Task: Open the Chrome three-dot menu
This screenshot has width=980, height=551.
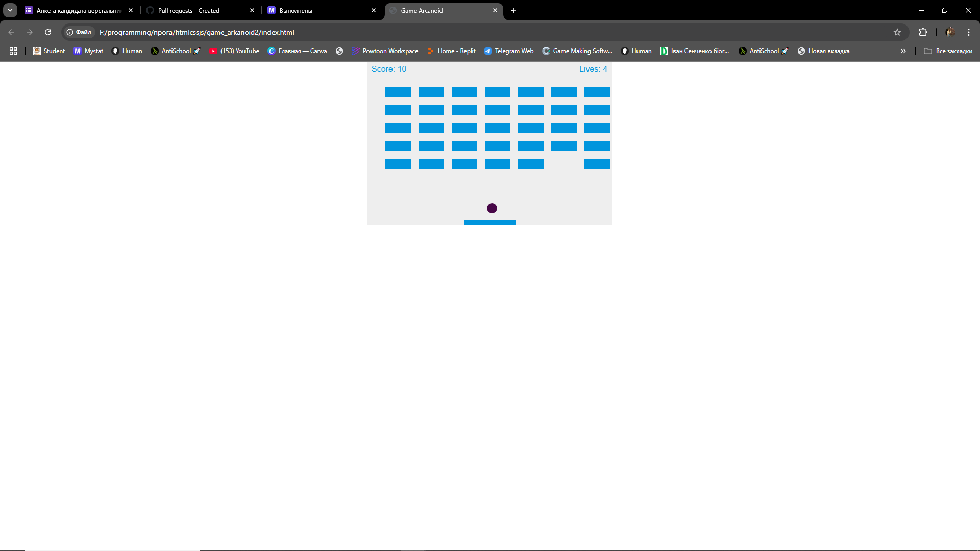Action: click(x=969, y=32)
